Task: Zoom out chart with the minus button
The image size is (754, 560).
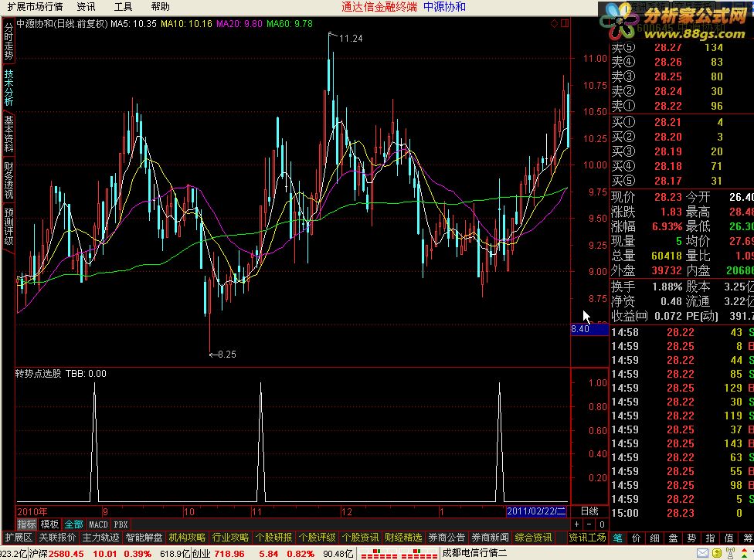Action: click(x=589, y=524)
